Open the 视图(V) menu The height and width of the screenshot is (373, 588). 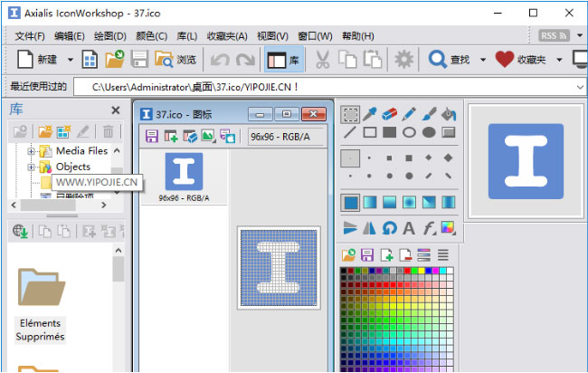click(x=272, y=36)
